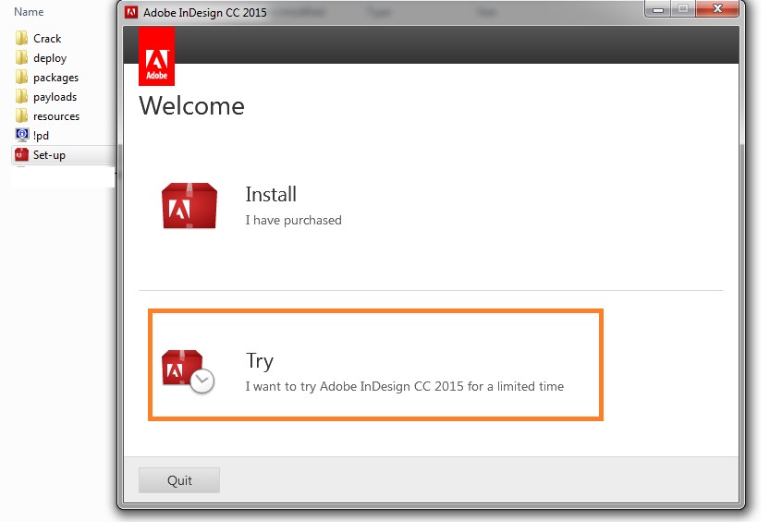Select the Set-up installer icon

pos(21,155)
